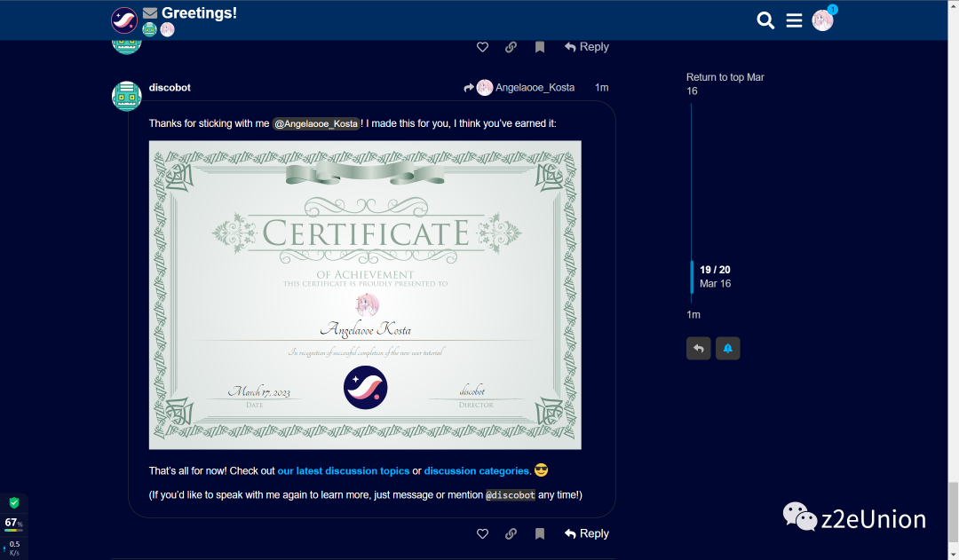Screen dimensions: 959x560
Task: Reply to the previous post at top
Action: point(586,47)
